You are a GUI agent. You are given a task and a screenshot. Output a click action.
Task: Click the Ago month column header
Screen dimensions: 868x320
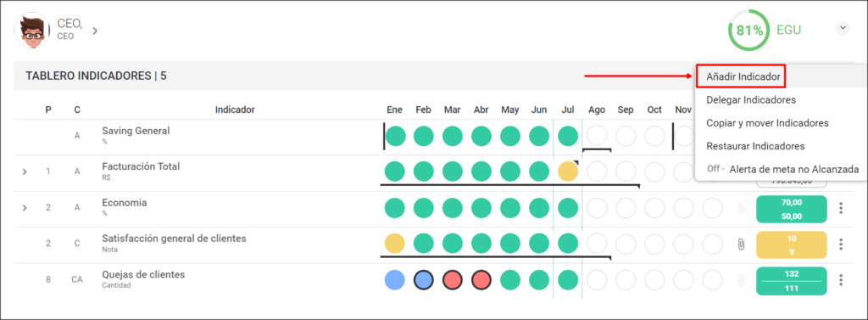click(597, 109)
